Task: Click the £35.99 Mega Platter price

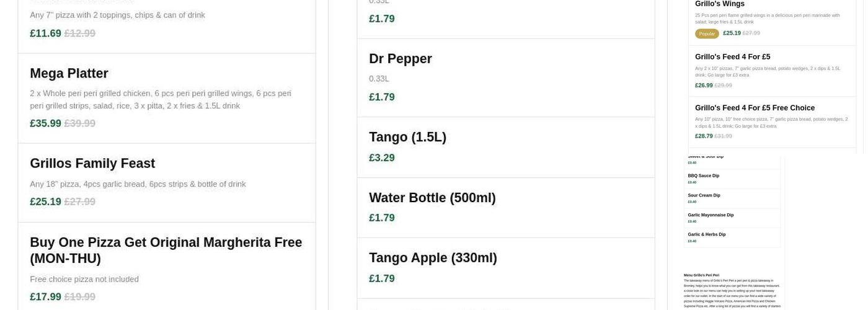Action: pyautogui.click(x=45, y=123)
